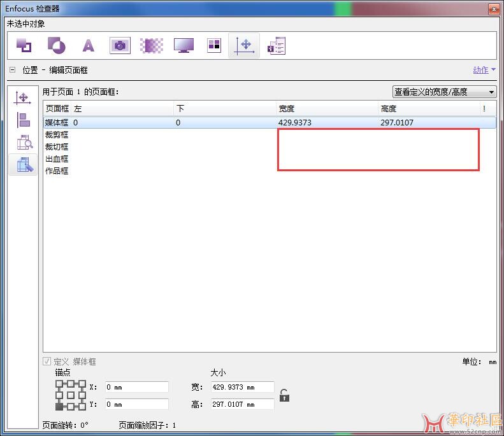Screen dimensions: 504x436
Task: Click the 高 height input field
Action: (x=242, y=404)
